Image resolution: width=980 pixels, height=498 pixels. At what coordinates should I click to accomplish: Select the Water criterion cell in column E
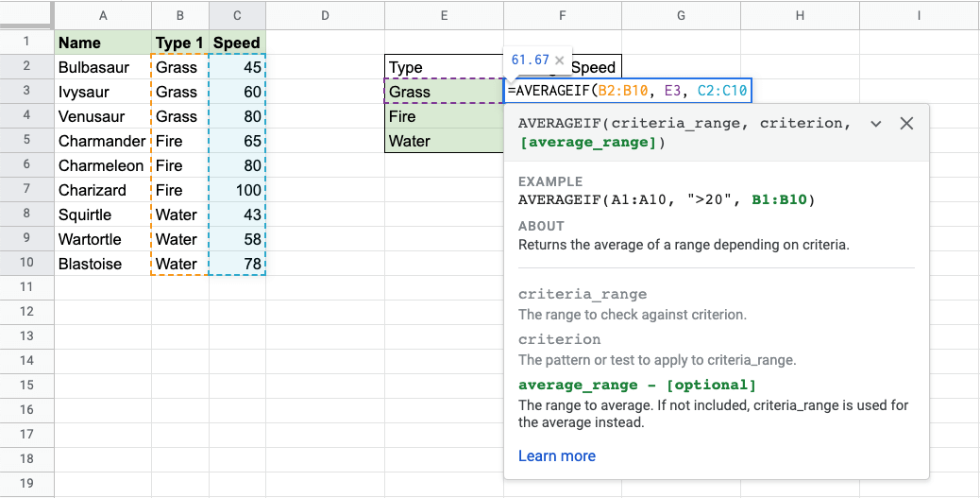444,141
